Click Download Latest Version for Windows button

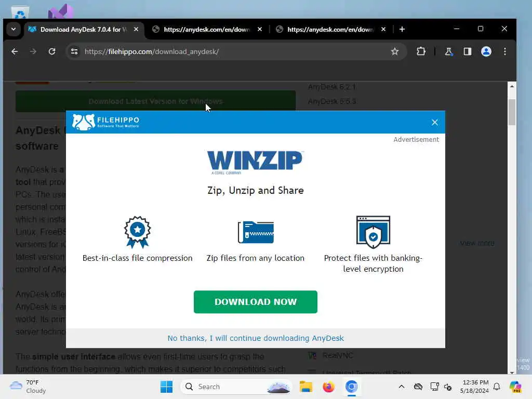pos(155,101)
